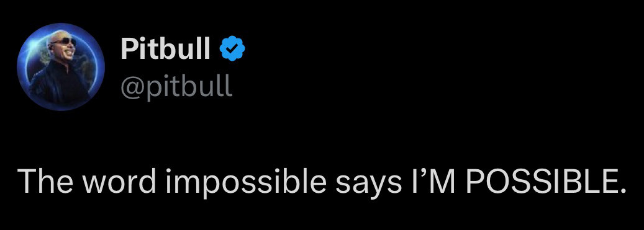Image resolution: width=644 pixels, height=230 pixels.
Task: Click "I'M" in the tweet text
Action: pyautogui.click(x=433, y=181)
